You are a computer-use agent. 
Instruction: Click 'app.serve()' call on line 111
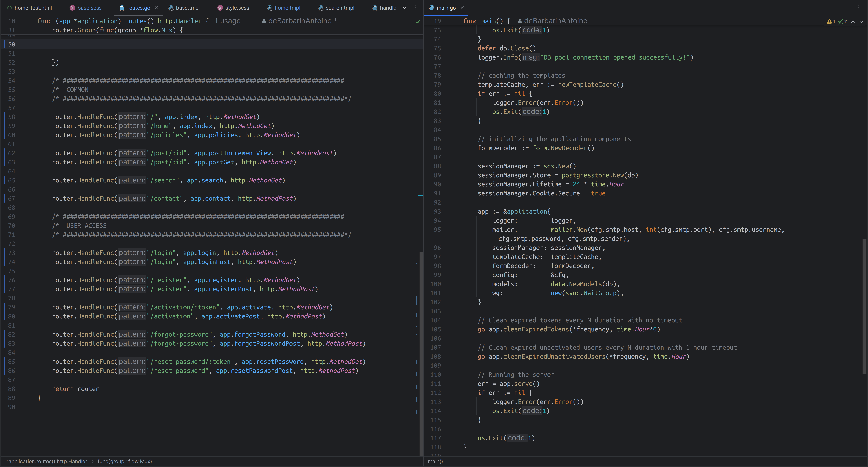click(520, 384)
